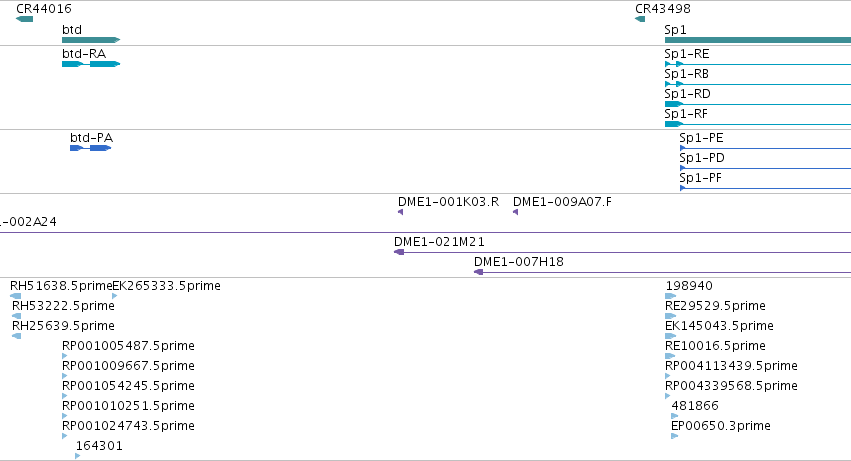The height and width of the screenshot is (461, 851).
Task: Select the CR44016 gene arrow glyph
Action: (x=24, y=19)
